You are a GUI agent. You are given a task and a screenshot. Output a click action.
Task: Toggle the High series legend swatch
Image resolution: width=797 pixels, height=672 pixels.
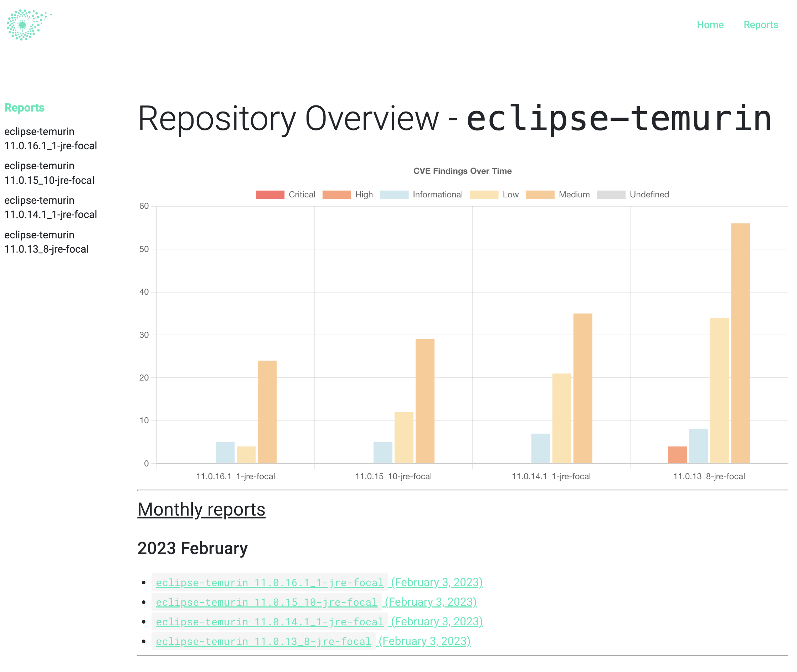(x=336, y=195)
